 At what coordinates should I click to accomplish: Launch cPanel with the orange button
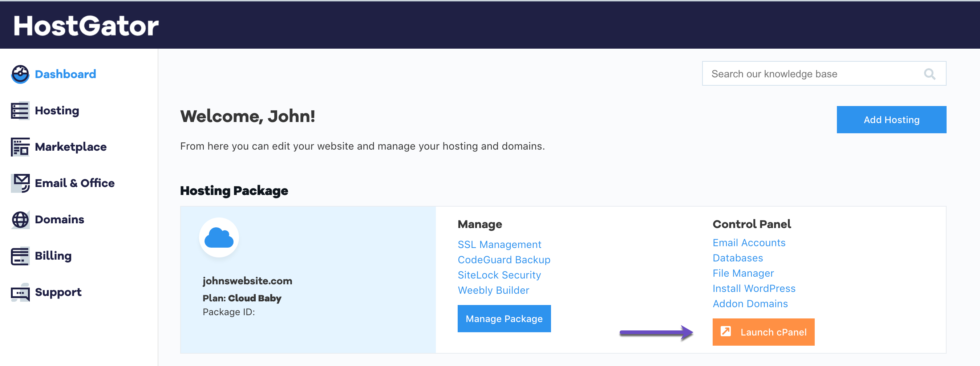[x=763, y=332]
